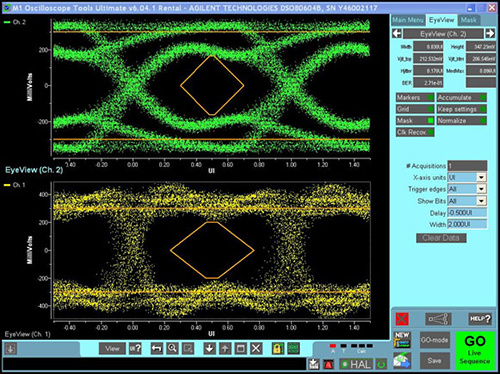Toggle the Normalize option

462,120
